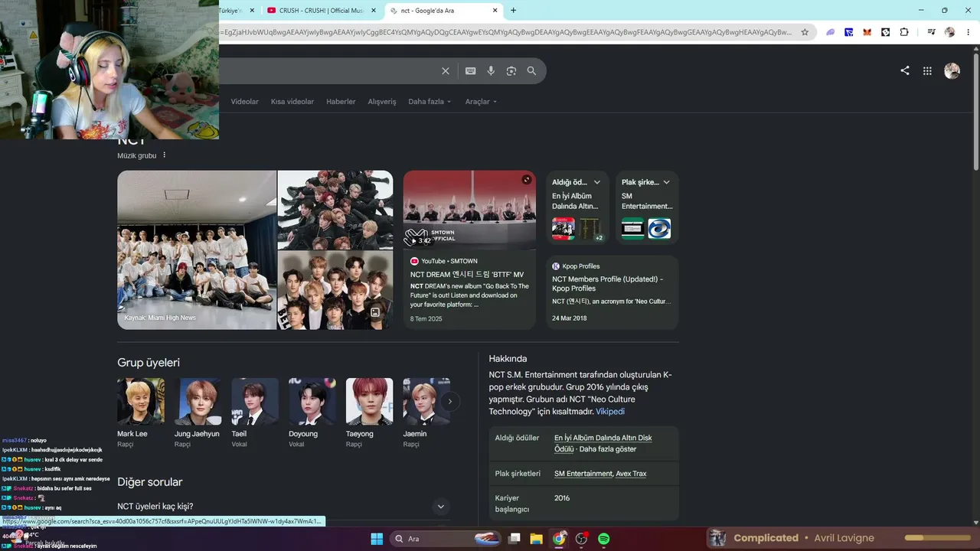Play the SMTOWN video thumbnail
The image size is (980, 551).
[469, 210]
